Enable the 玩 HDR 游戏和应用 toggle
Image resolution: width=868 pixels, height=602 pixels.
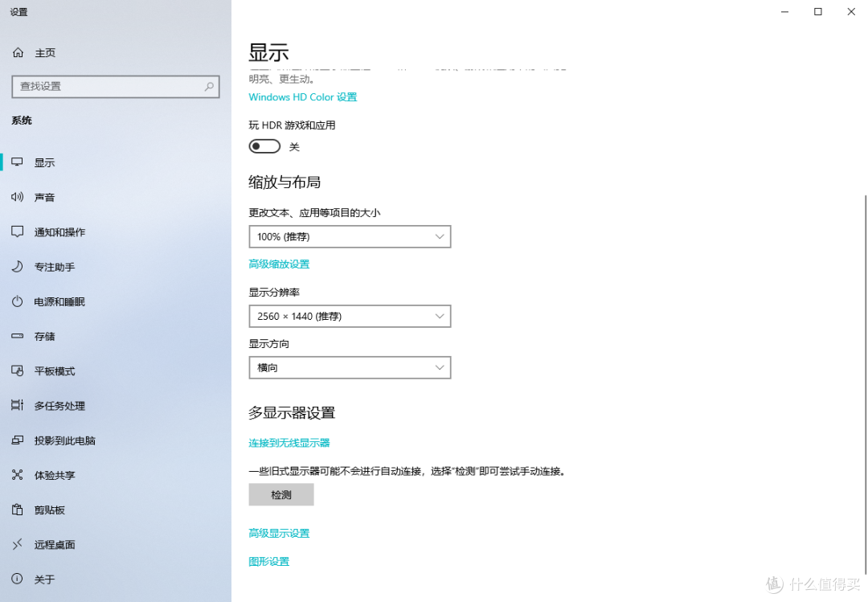(264, 146)
